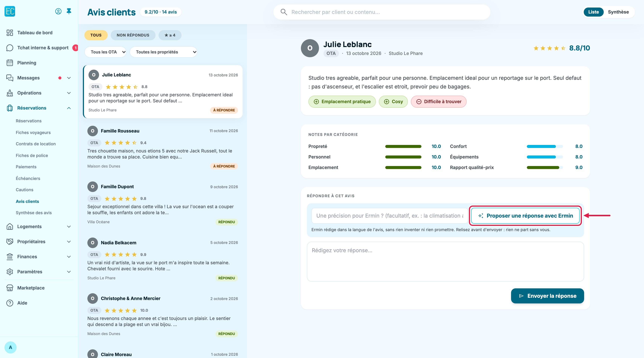This screenshot has height=358, width=644.
Task: Open the user account icon
Action: coord(58,11)
